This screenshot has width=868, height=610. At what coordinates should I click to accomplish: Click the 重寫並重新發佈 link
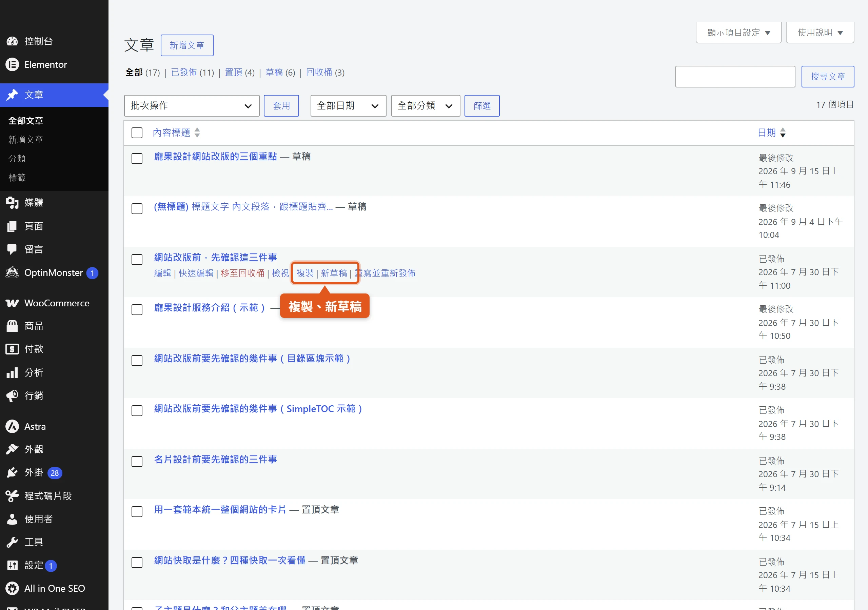(x=385, y=273)
